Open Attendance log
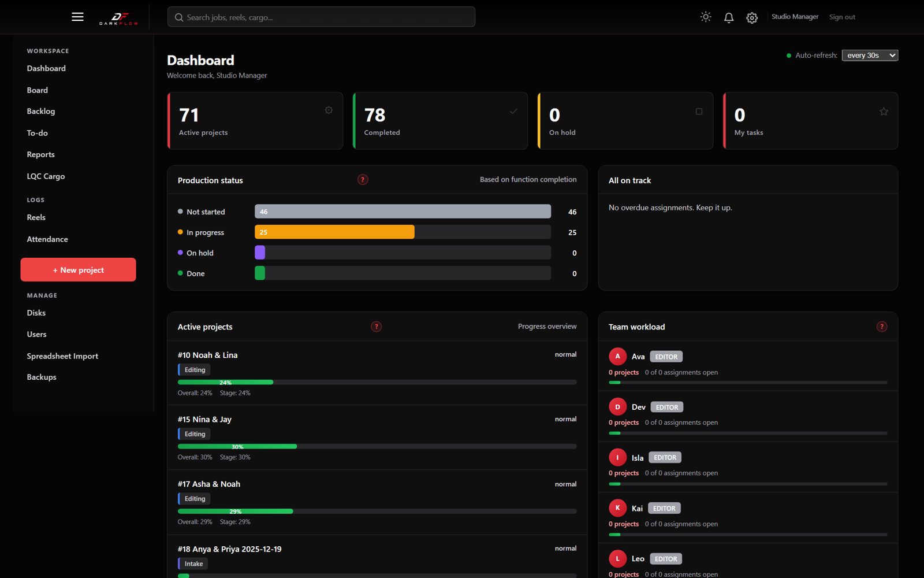 pos(47,239)
